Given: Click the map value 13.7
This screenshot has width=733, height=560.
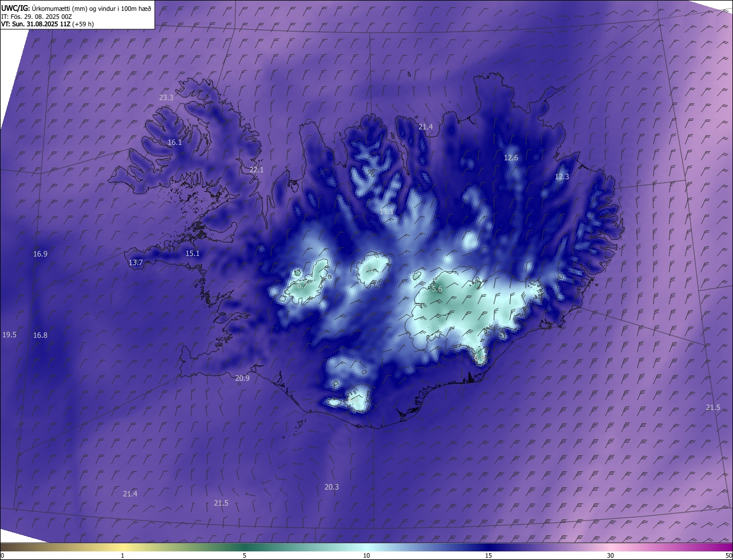Looking at the screenshot, I should click(136, 263).
